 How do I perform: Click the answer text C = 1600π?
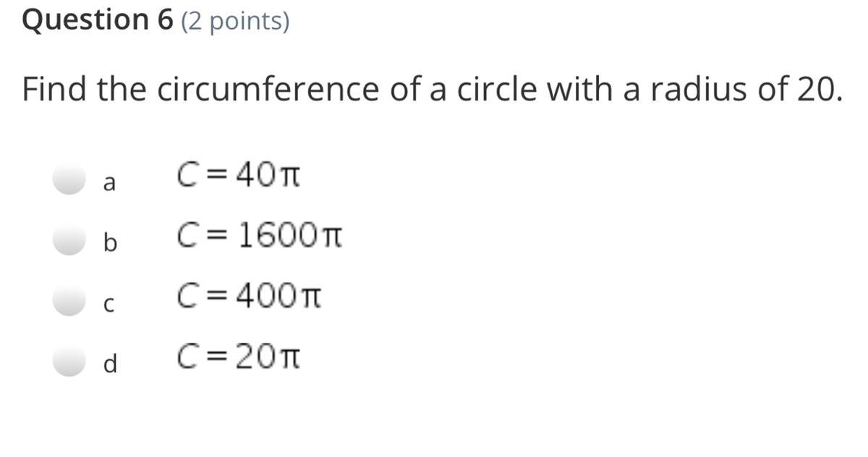click(x=260, y=235)
